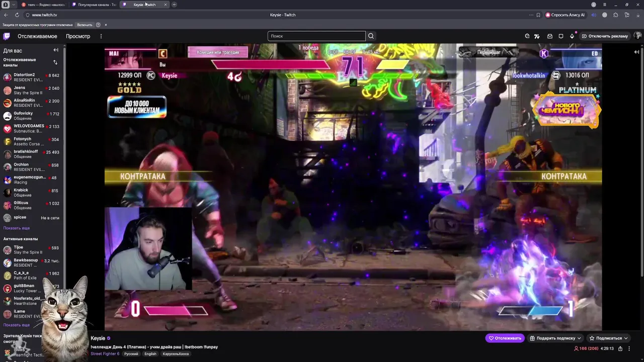The image size is (644, 362).
Task: Open a new browser tab with plus
Action: [174, 5]
